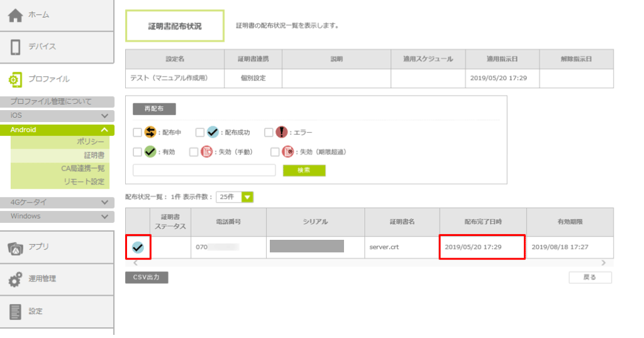
Task: Click the red error exclamation icon
Action: coord(282,132)
